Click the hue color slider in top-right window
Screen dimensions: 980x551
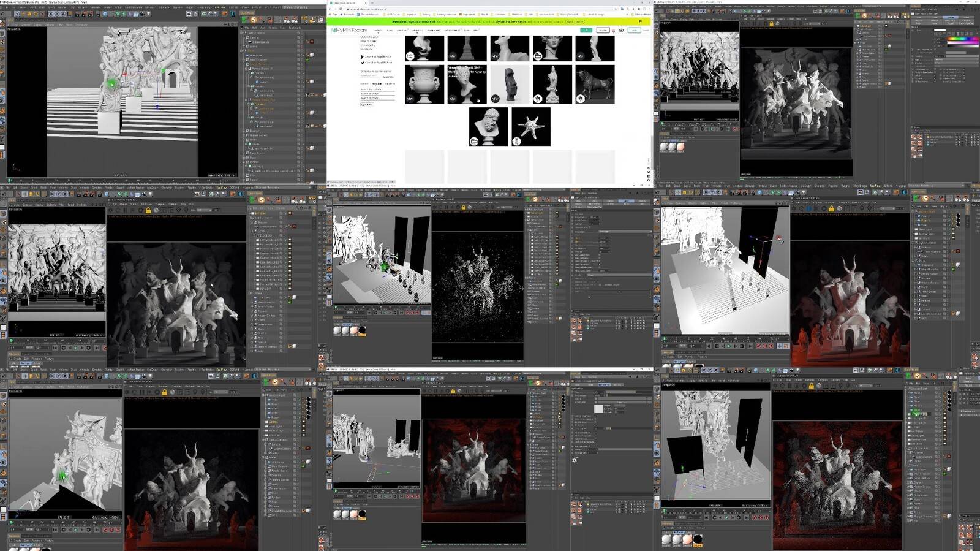coord(963,40)
